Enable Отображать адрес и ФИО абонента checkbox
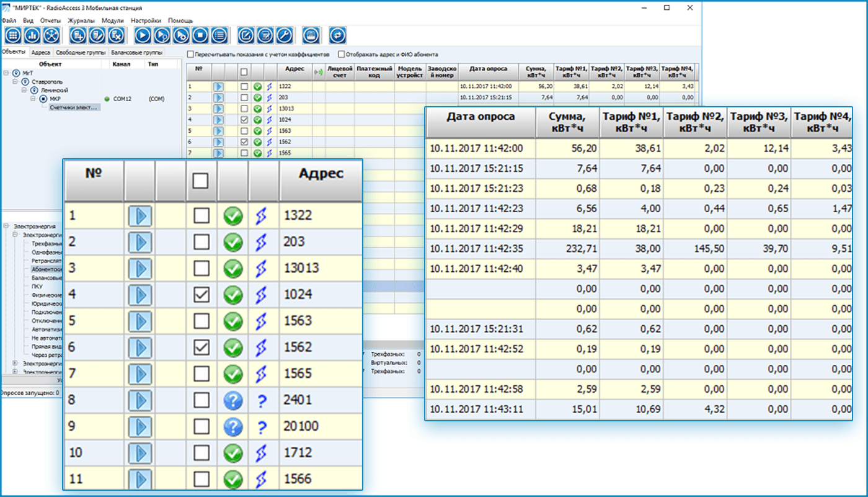Screen dimensions: 868x497 click(341, 54)
